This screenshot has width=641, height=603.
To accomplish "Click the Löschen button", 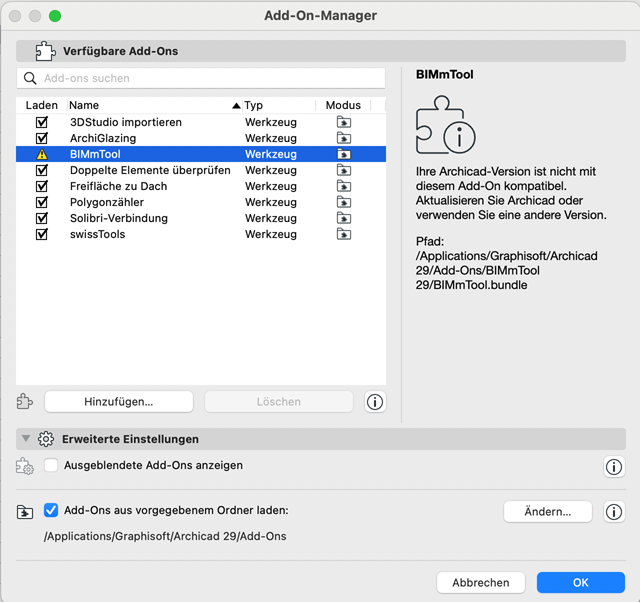I will 279,402.
